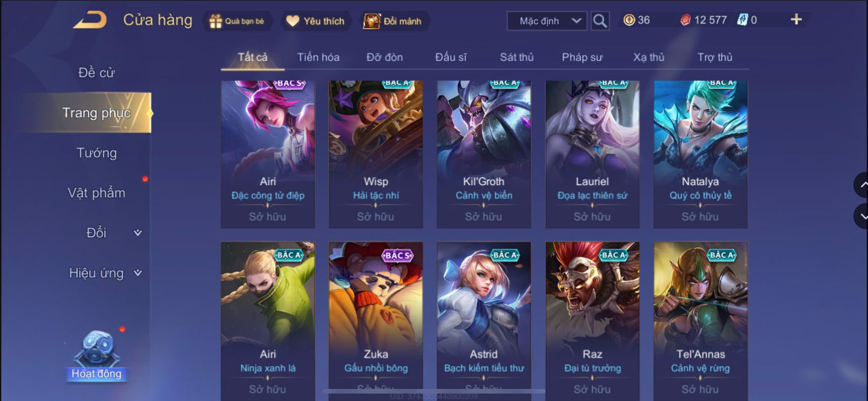The height and width of the screenshot is (401, 868).
Task: Click the upward chevron on right edge
Action: pyautogui.click(x=861, y=185)
